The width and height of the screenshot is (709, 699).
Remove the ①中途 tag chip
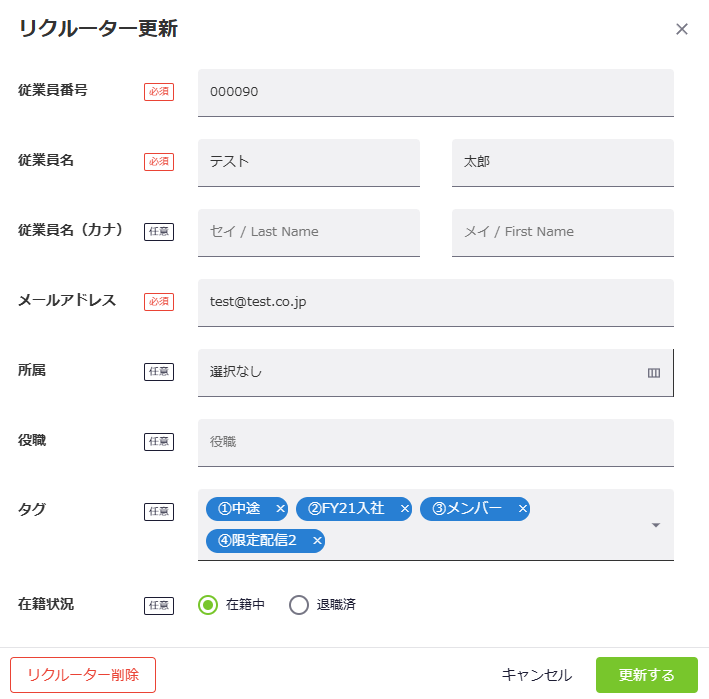click(x=280, y=509)
